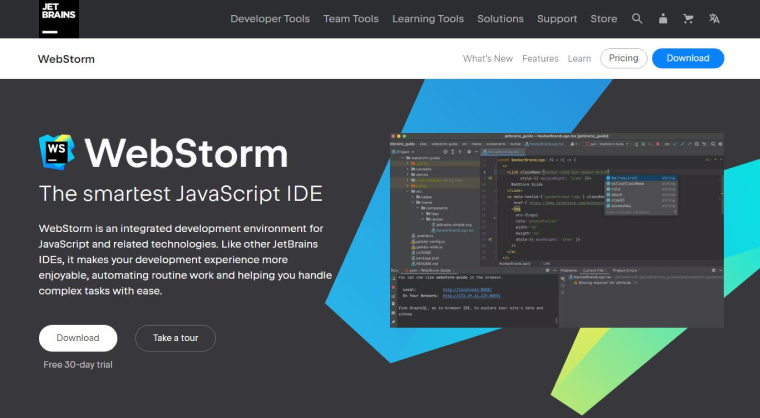
Task: Open Store menu
Action: point(603,19)
